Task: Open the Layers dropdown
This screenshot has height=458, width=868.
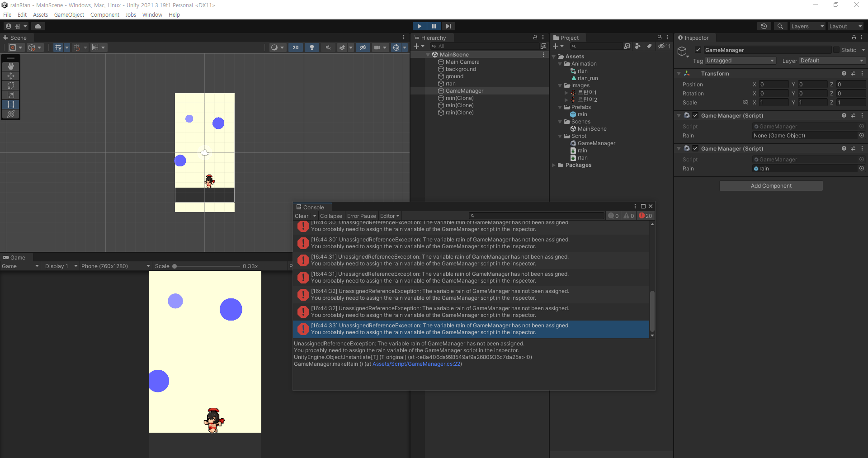Action: 807,26
